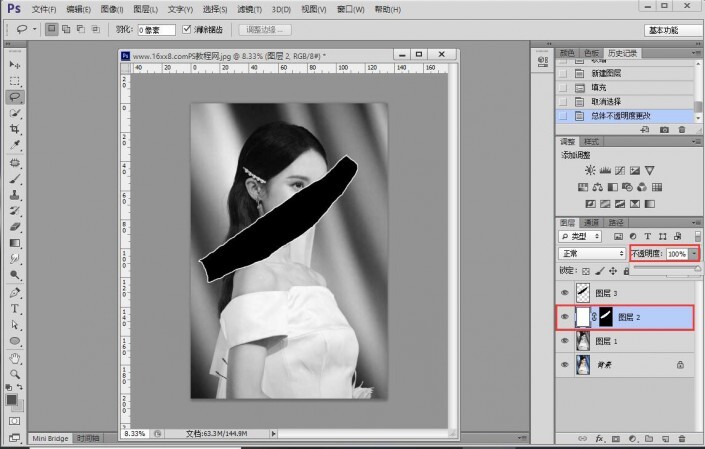This screenshot has height=449, width=705.
Task: Open the Mini Bridge panel tab
Action: (x=50, y=438)
